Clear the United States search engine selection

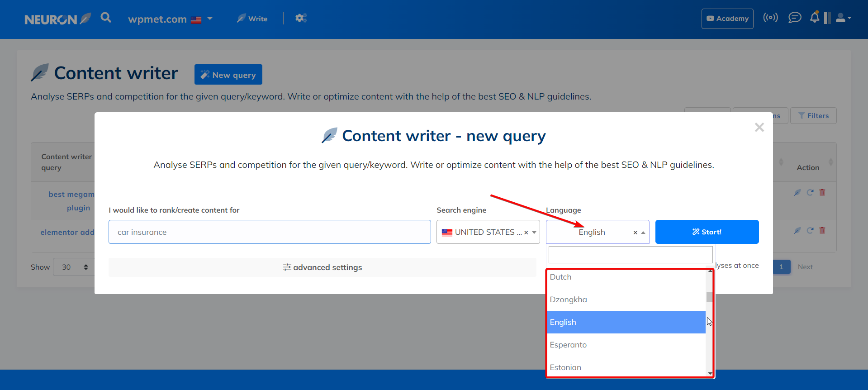pos(526,233)
